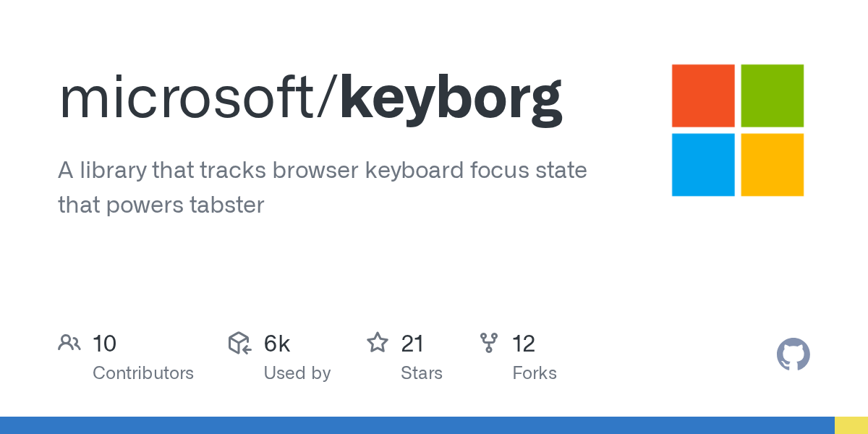
Task: Click the GitHub octocat logo icon
Action: [793, 355]
